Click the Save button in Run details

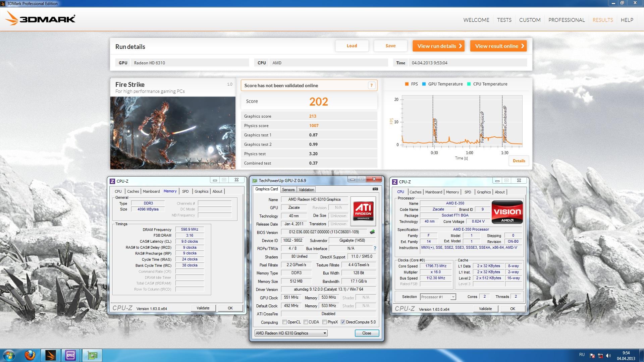point(390,46)
